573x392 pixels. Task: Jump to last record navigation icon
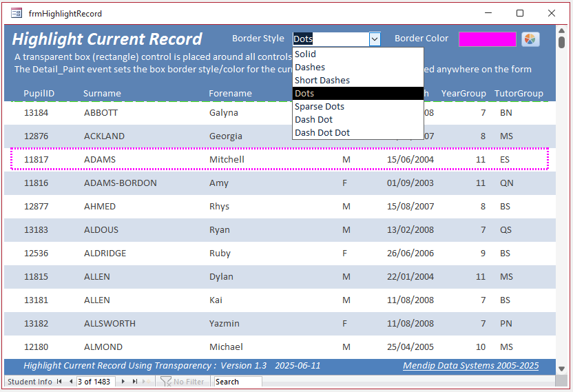135,382
